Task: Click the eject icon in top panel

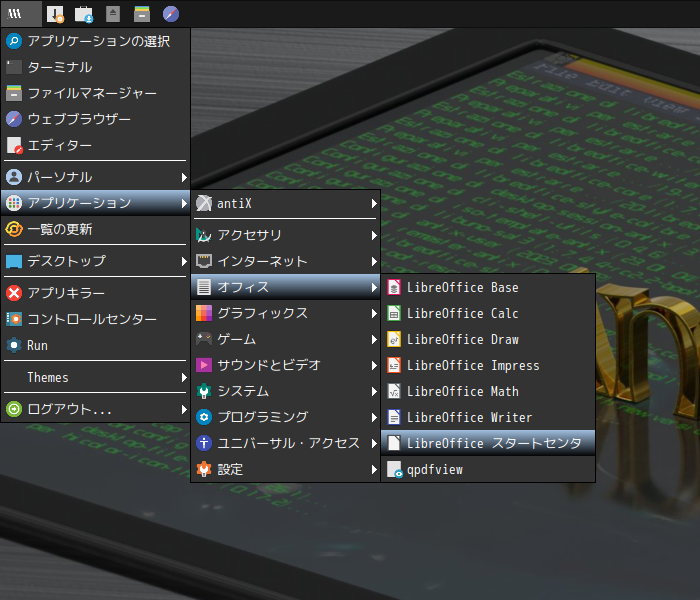Action: coord(113,14)
